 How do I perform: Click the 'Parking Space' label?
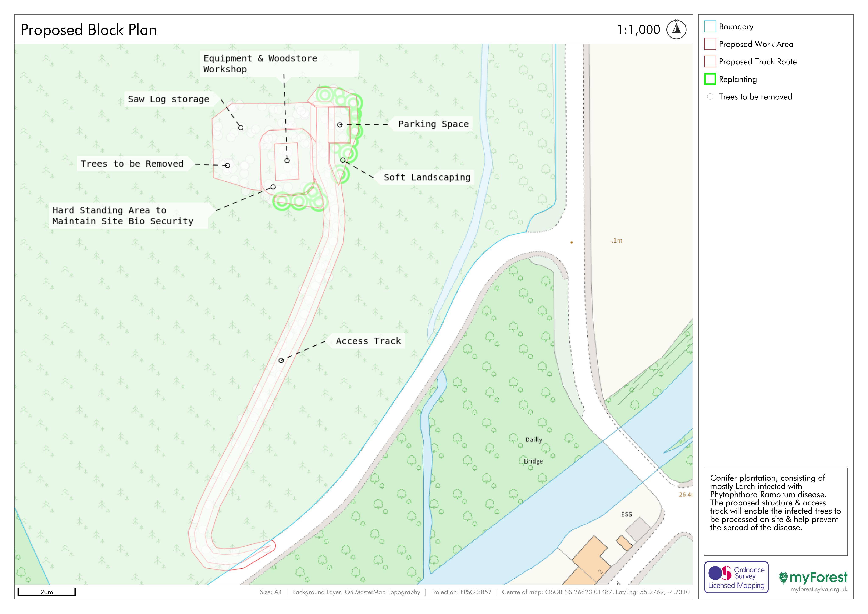433,124
